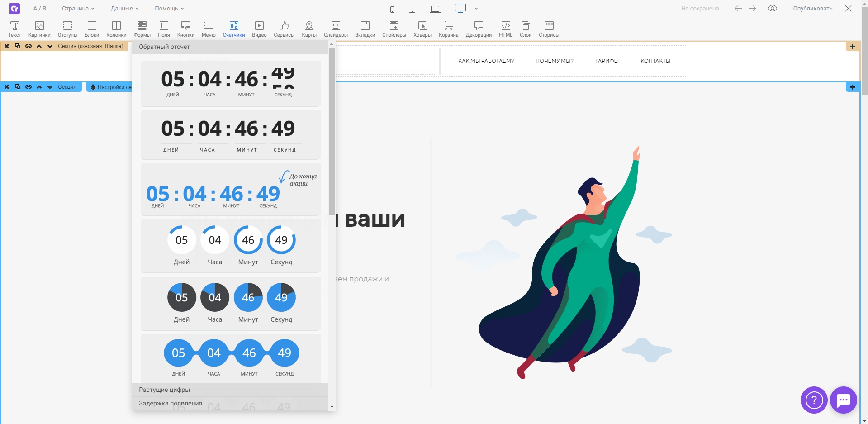868x424 pixels.
Task: Delete the Шапка header section
Action: pos(7,46)
